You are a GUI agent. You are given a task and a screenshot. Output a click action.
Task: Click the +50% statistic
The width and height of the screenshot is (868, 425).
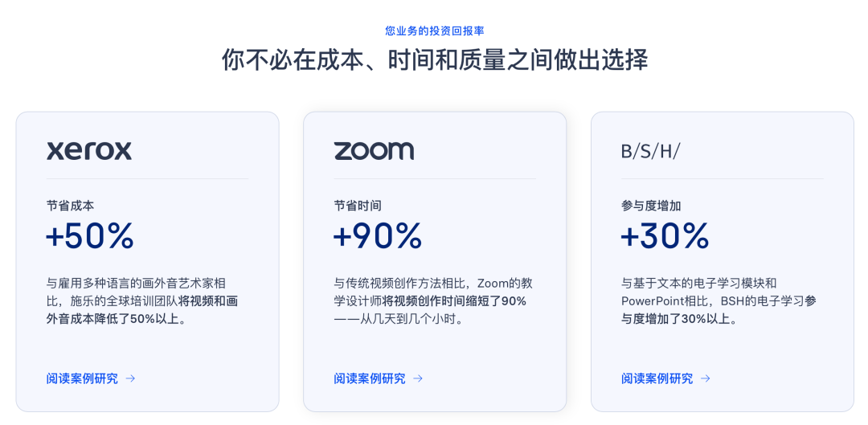point(90,236)
